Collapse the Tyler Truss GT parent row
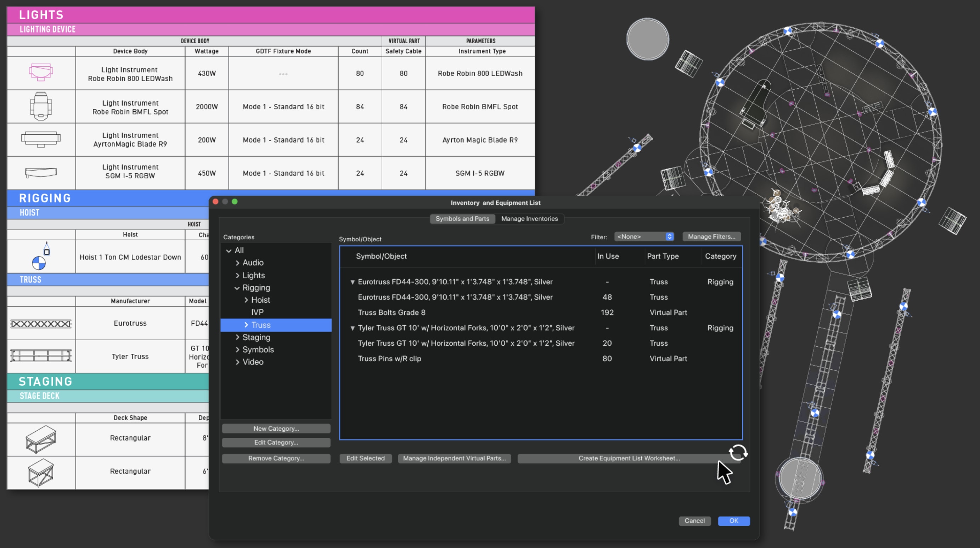The width and height of the screenshot is (980, 548). 352,328
